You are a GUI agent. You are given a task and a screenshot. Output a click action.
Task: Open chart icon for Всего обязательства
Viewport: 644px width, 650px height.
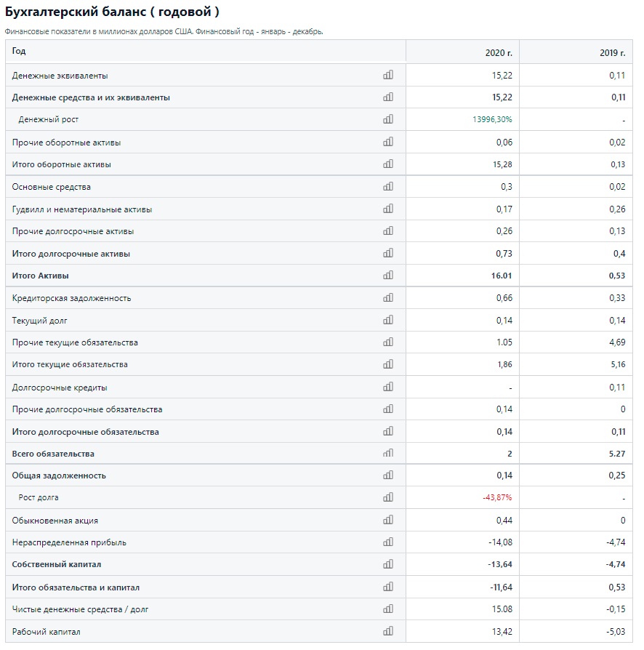[x=388, y=453]
